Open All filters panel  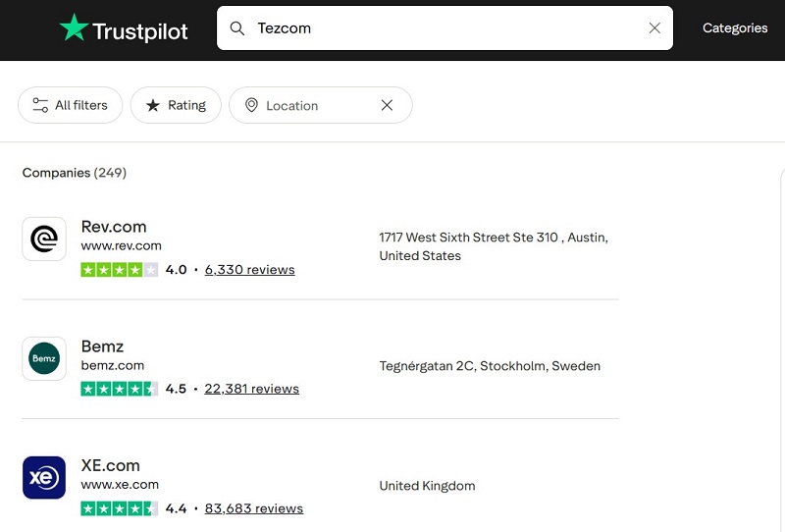coord(70,105)
